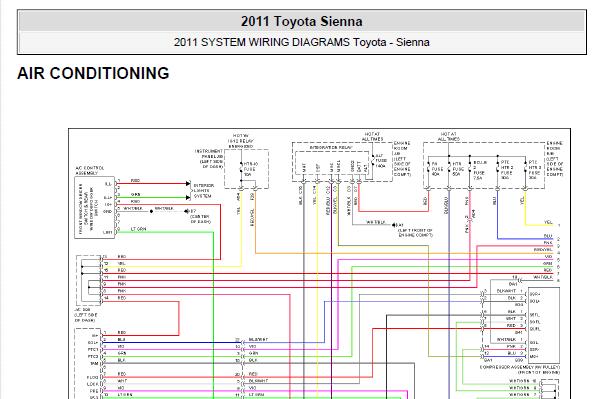This screenshot has height=399, width=601.
Task: Click the PTC HTR fuse label above BLU wire
Action: pyautogui.click(x=507, y=170)
